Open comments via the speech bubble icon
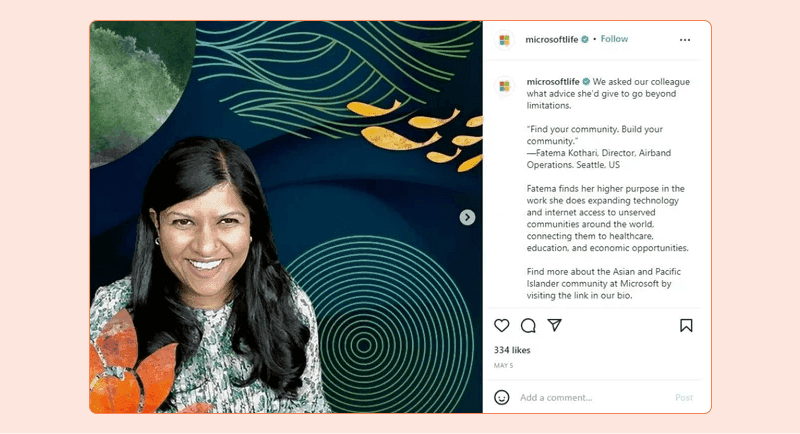Viewport: 800px width, 434px height. [x=528, y=325]
